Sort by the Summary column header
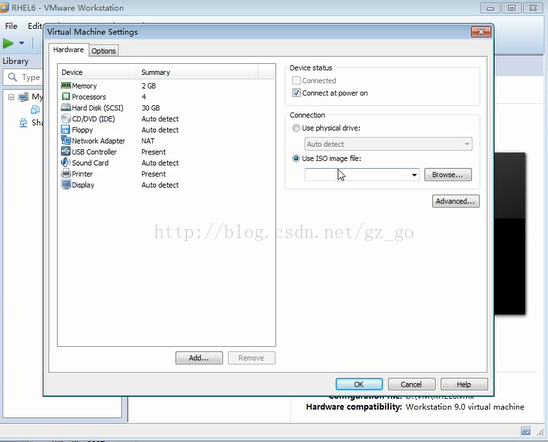Screen dimensions: 548x442 198,72
